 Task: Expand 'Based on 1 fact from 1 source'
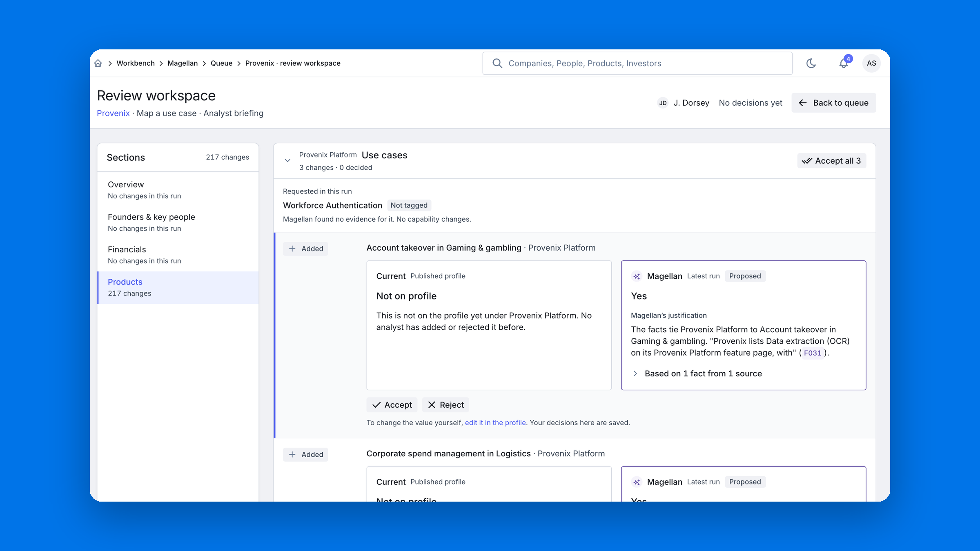click(x=697, y=373)
